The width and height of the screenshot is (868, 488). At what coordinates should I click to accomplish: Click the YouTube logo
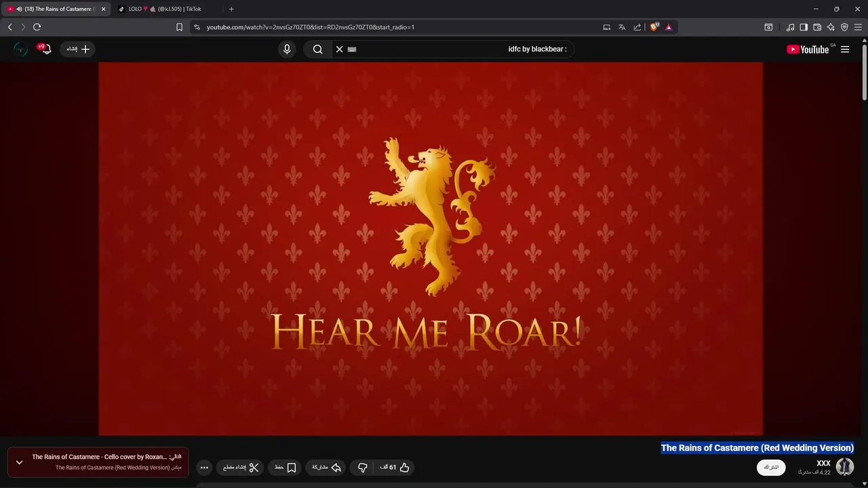[808, 49]
